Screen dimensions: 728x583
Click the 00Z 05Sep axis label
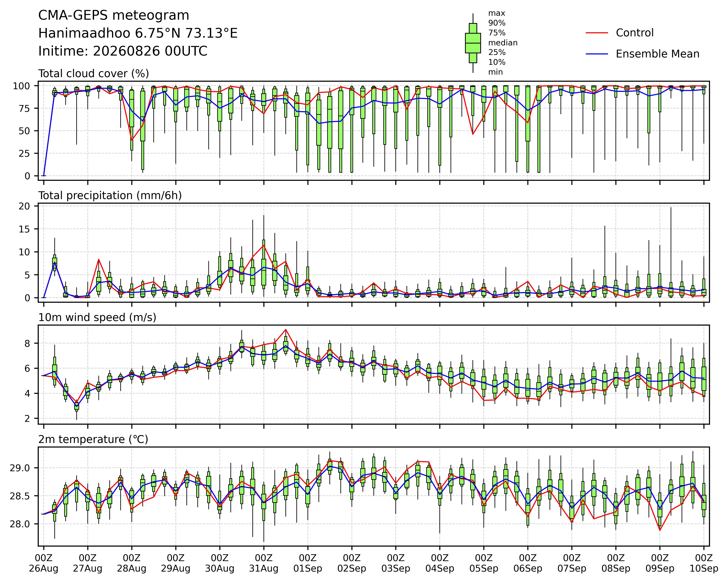(484, 563)
